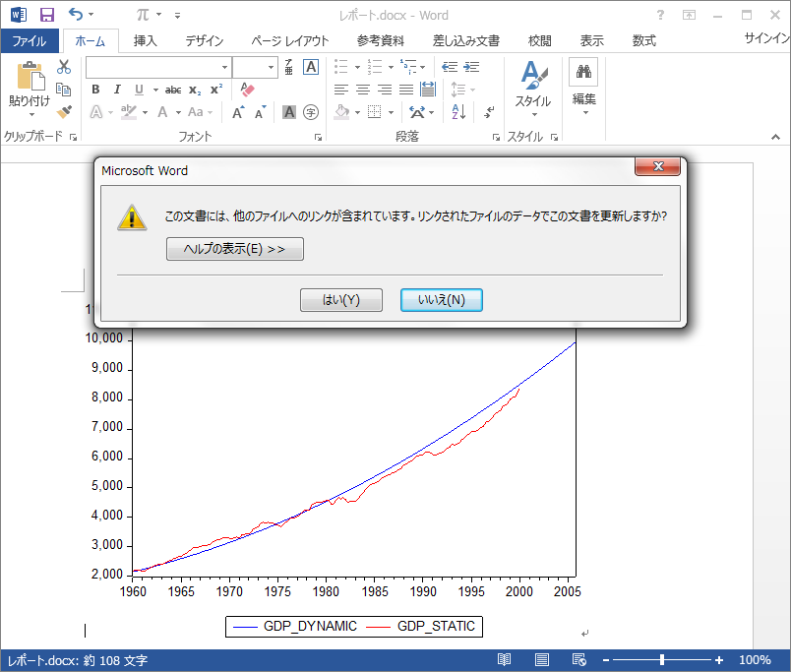This screenshot has width=791, height=672.
Task: Click the Clear Formatting eraser icon
Action: 247,90
